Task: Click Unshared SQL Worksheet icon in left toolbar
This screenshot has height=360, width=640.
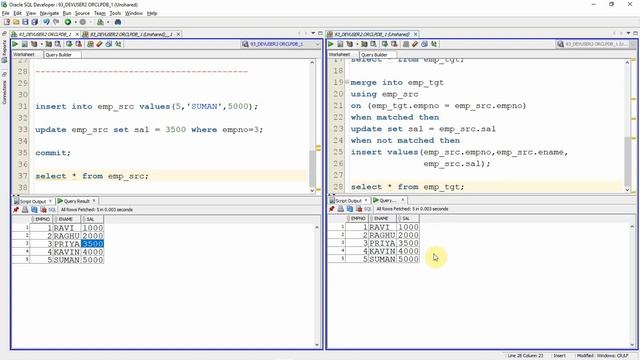Action: pos(90,44)
